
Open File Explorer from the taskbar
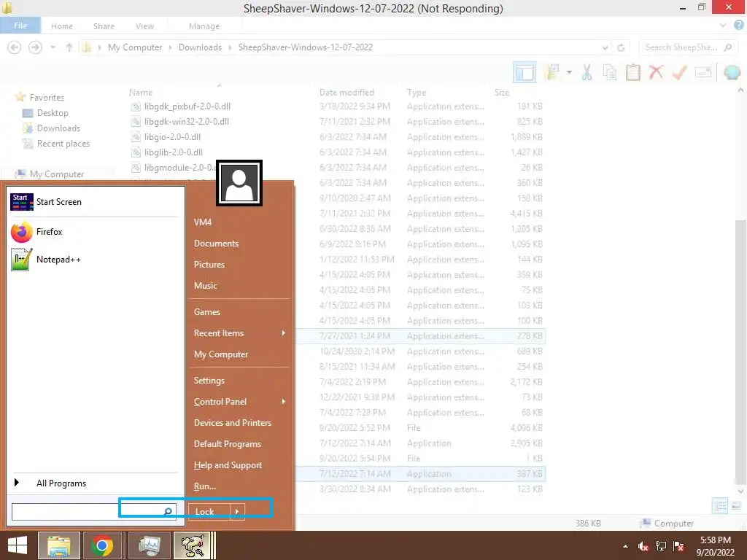(x=59, y=545)
